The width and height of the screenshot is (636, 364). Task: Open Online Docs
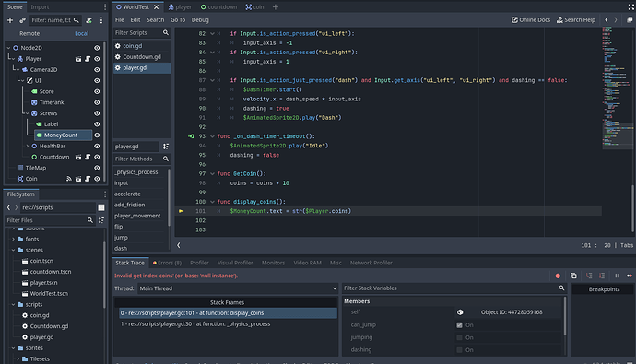(x=531, y=20)
